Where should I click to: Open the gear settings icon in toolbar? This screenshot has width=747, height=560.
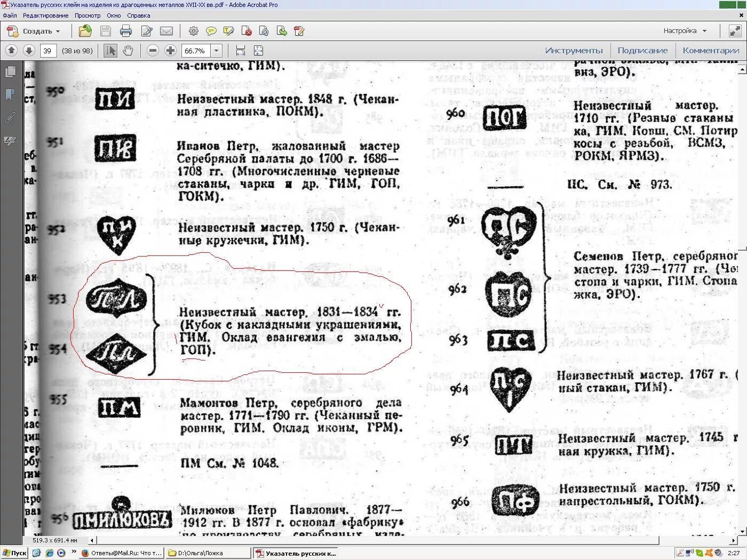(x=194, y=31)
